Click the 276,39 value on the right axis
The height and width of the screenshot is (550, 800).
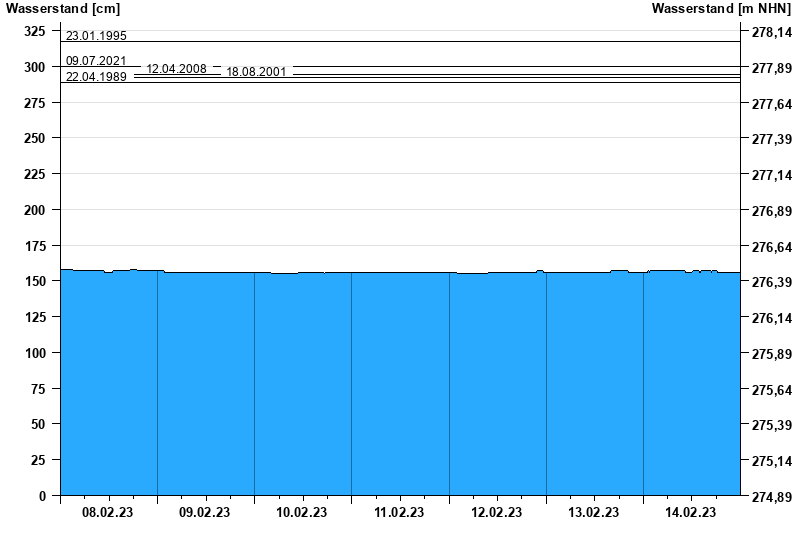coord(770,283)
